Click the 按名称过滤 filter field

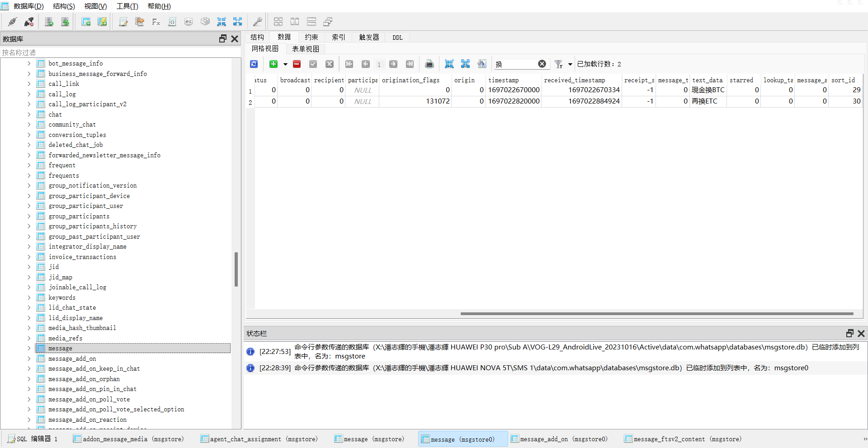(x=120, y=52)
